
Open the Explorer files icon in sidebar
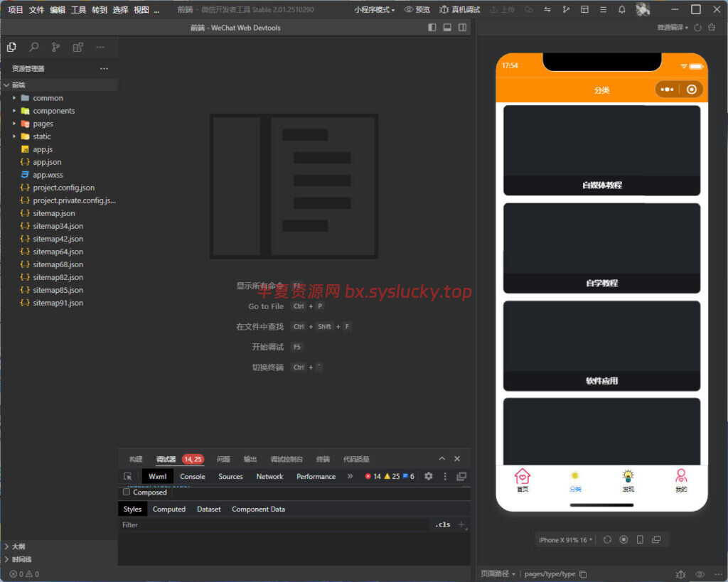point(11,47)
